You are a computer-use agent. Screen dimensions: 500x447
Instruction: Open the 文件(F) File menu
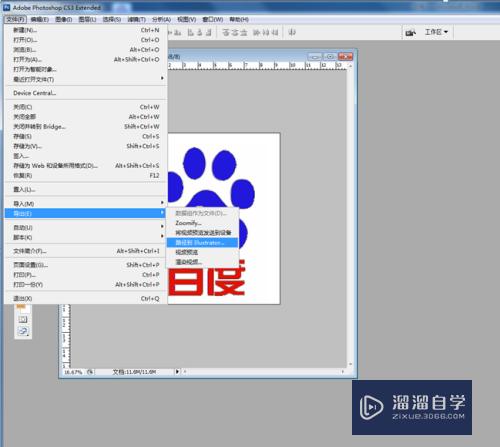[15, 19]
